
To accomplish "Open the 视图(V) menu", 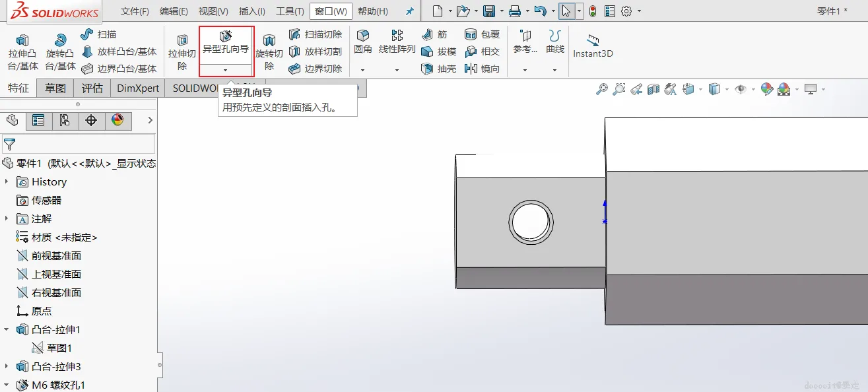I will 213,12.
